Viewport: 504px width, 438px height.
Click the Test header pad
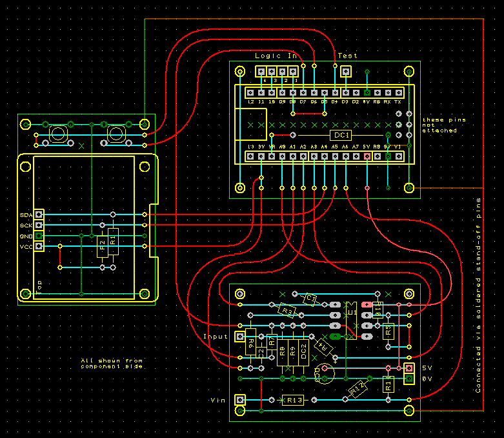pos(345,72)
